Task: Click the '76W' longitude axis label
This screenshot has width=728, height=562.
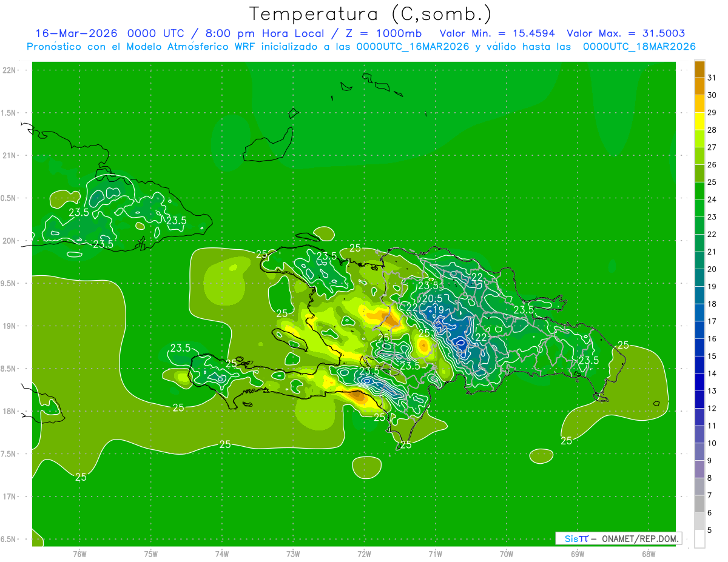Action: pyautogui.click(x=79, y=554)
